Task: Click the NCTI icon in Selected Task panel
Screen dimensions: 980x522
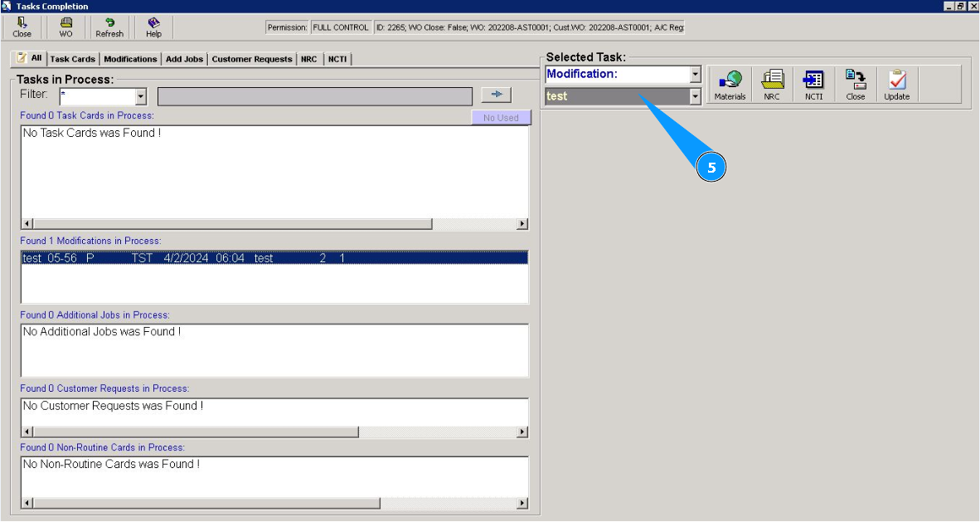Action: pos(813,85)
